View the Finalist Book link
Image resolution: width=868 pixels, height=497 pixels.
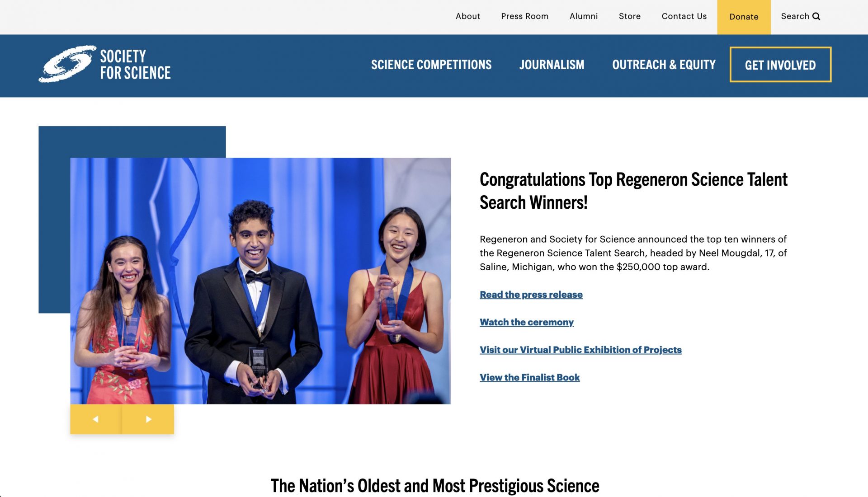tap(529, 377)
